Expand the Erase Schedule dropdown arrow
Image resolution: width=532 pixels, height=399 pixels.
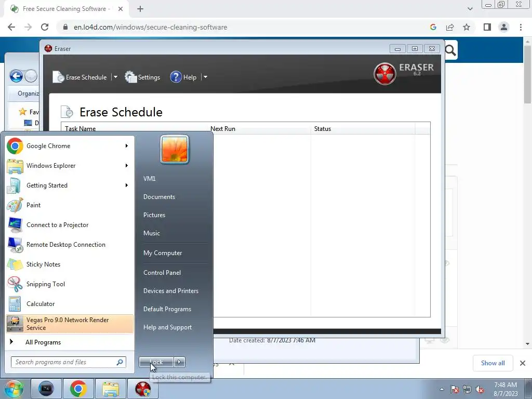115,77
